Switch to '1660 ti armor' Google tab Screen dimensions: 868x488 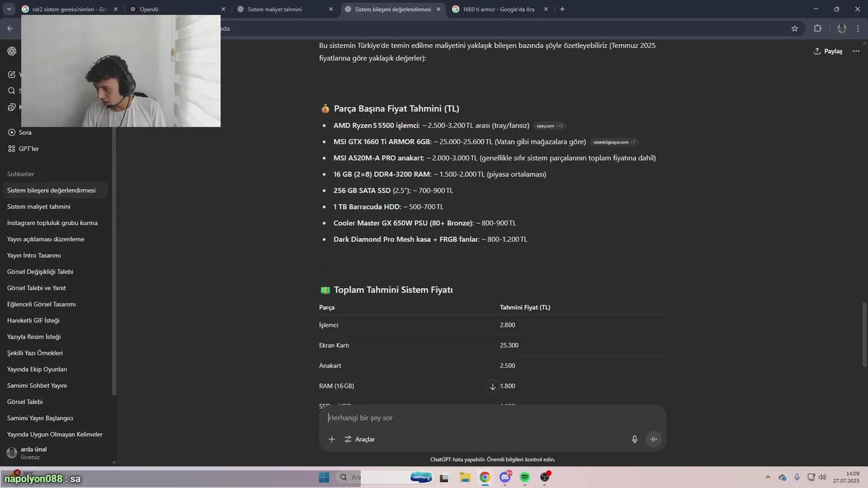(x=499, y=9)
